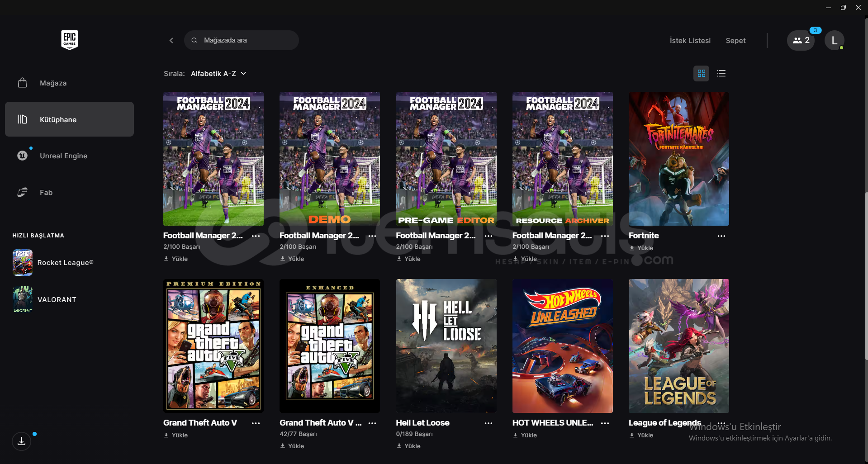Open GTA V Premium Edition cover
Screen dimensions: 868x464
click(213, 346)
